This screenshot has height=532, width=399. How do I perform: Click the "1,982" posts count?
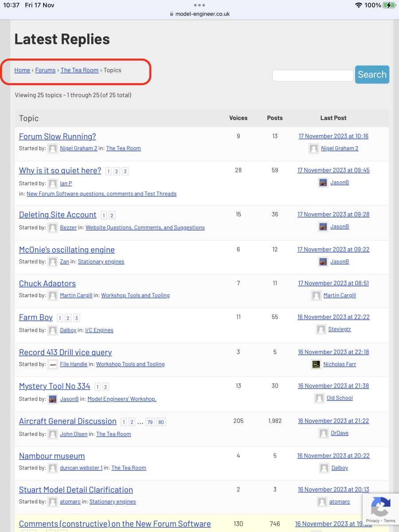click(275, 421)
